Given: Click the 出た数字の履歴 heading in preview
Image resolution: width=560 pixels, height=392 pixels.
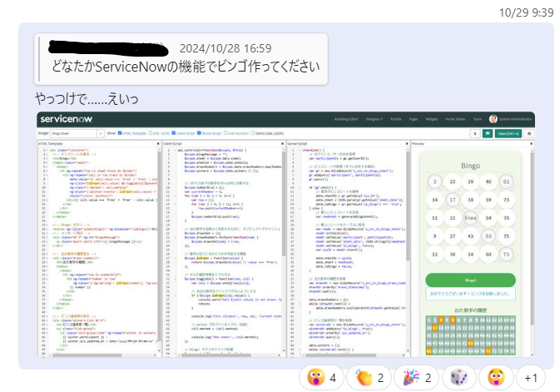Looking at the screenshot, I should coord(470,310).
